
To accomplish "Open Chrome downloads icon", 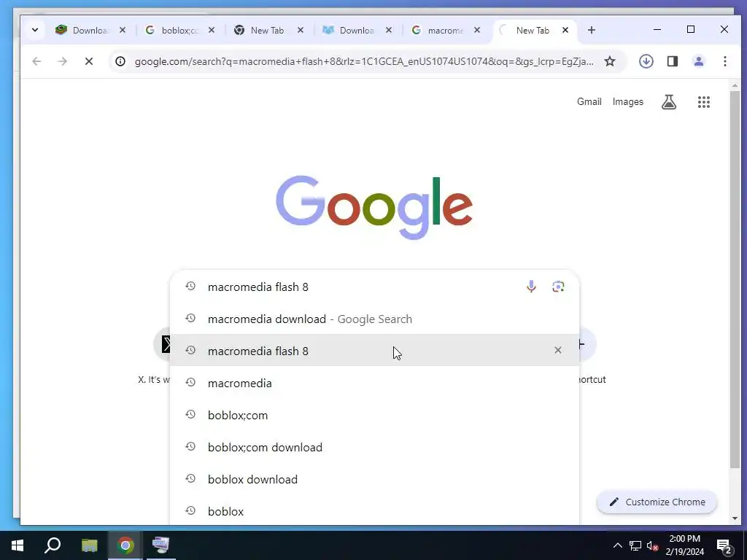I will 646,61.
